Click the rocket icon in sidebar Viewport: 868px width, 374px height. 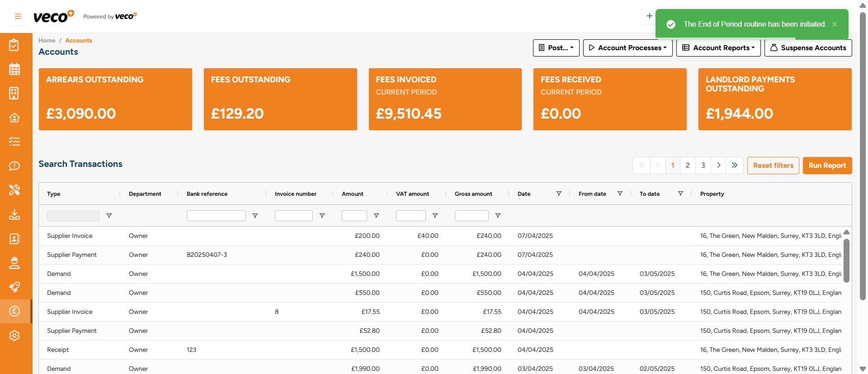pos(14,287)
